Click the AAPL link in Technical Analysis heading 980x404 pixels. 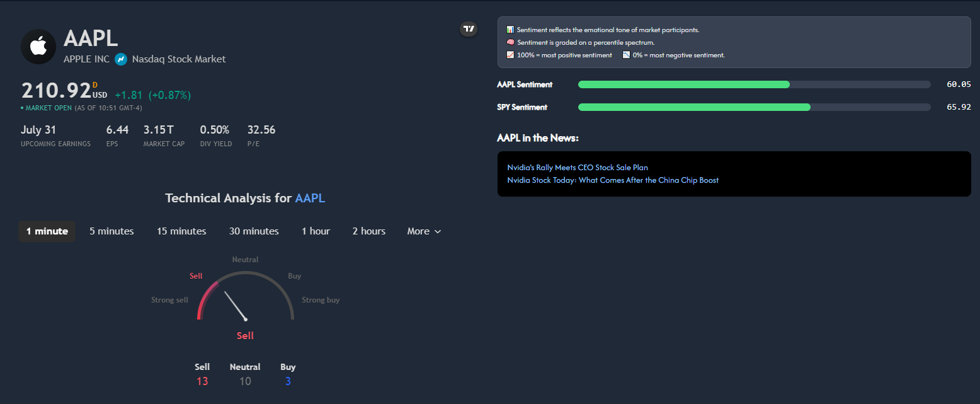[310, 198]
